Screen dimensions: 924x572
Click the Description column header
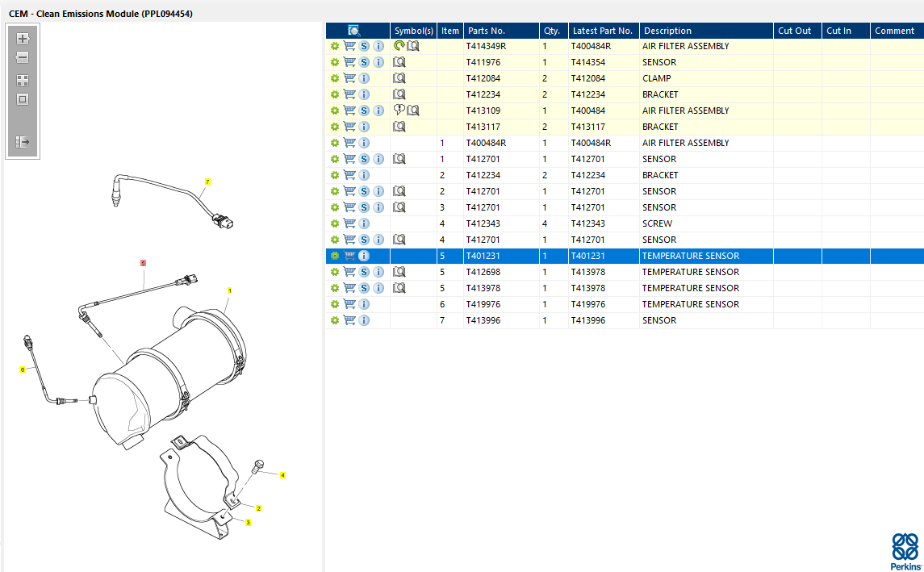click(x=667, y=31)
